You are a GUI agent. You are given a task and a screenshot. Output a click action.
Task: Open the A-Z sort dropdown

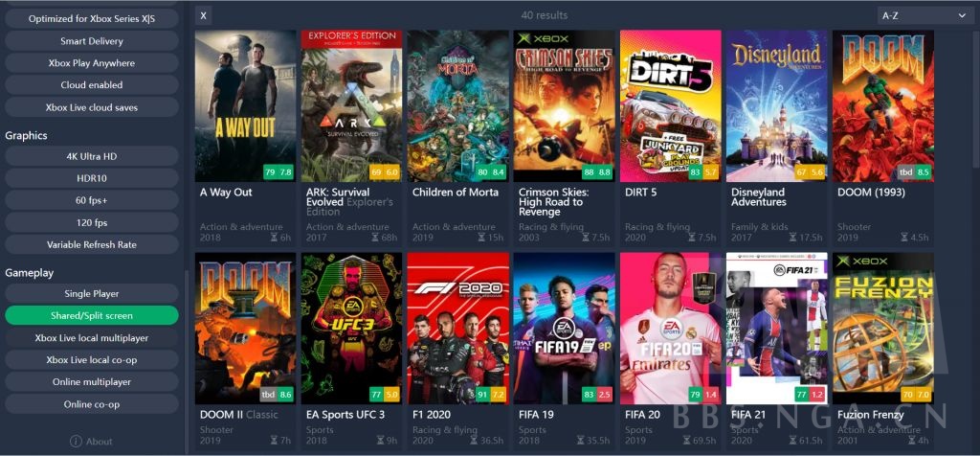pos(925,15)
